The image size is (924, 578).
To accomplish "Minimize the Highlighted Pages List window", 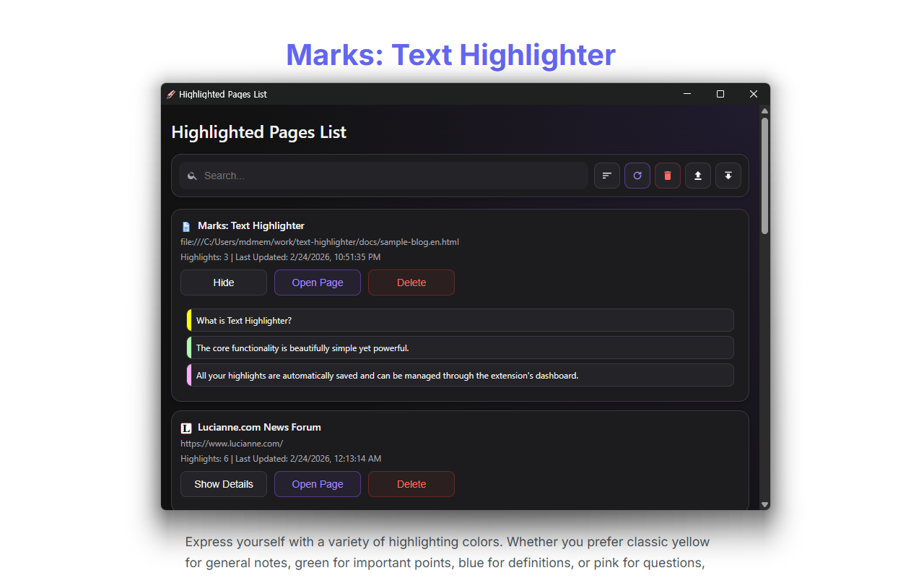I will (687, 94).
